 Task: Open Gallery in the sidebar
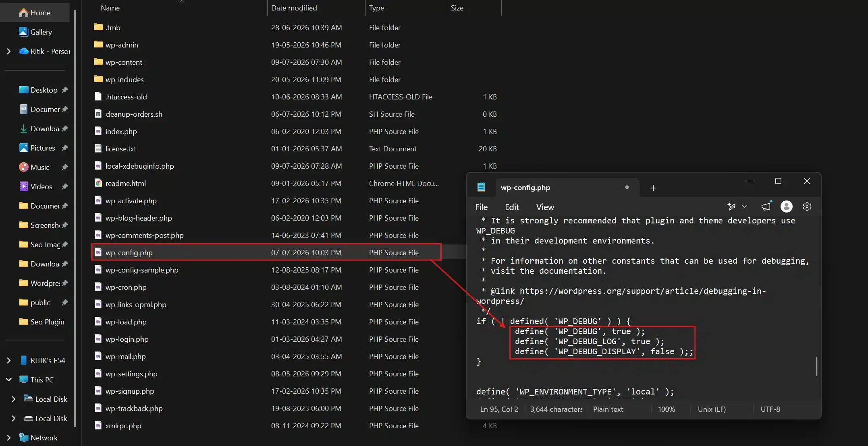[35, 32]
